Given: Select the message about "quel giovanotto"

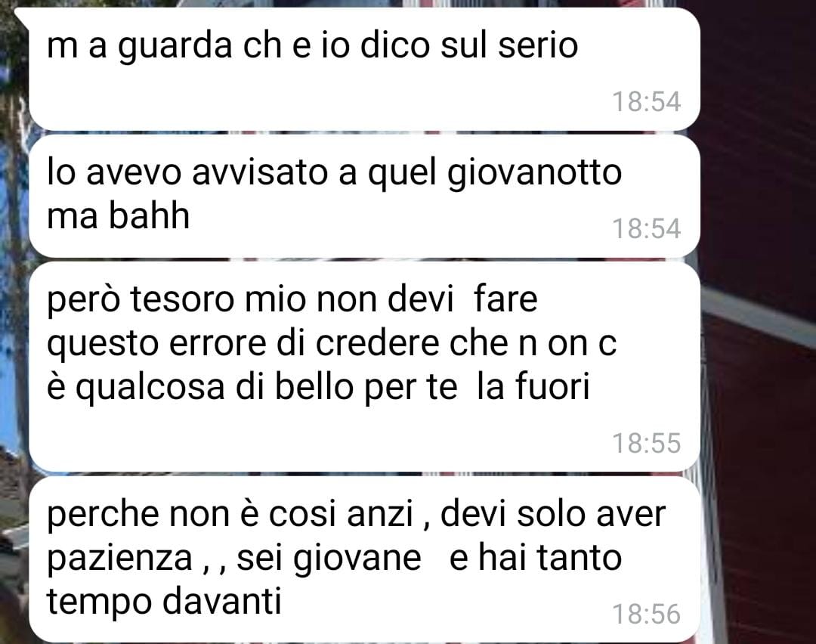Looking at the screenshot, I should (364, 196).
